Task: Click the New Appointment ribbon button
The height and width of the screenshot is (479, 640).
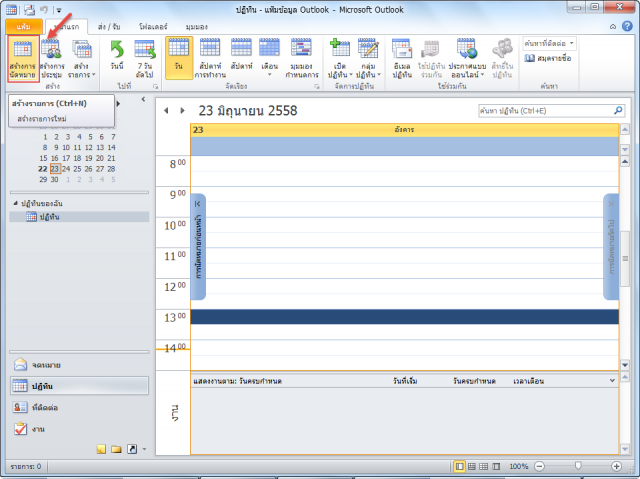Action: point(23,58)
